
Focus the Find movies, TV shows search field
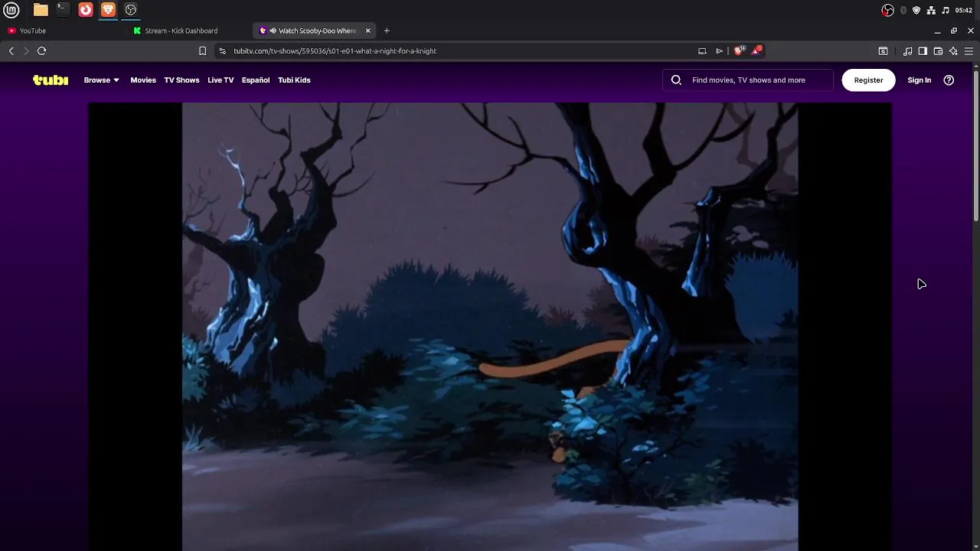pyautogui.click(x=748, y=80)
